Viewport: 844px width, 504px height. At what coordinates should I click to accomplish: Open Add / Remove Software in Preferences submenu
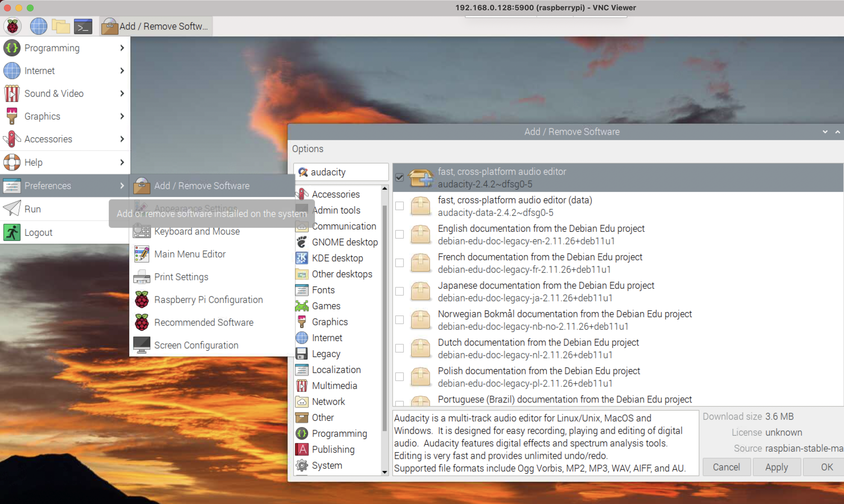(212, 186)
